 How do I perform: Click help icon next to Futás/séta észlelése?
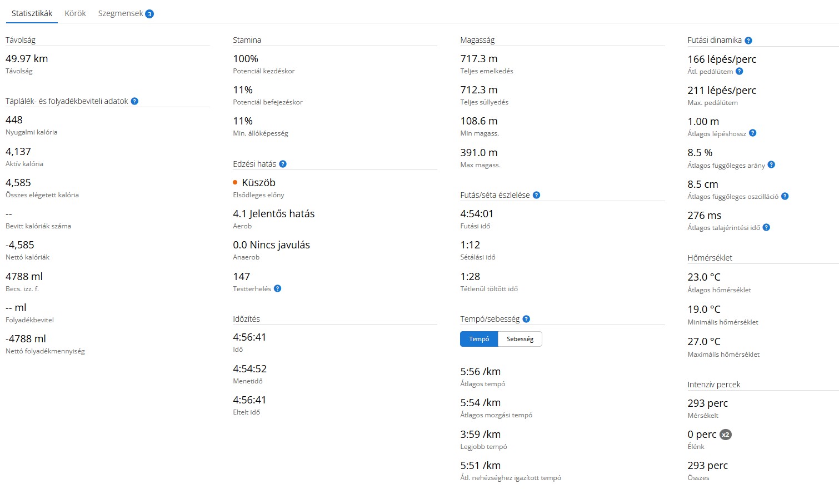536,195
